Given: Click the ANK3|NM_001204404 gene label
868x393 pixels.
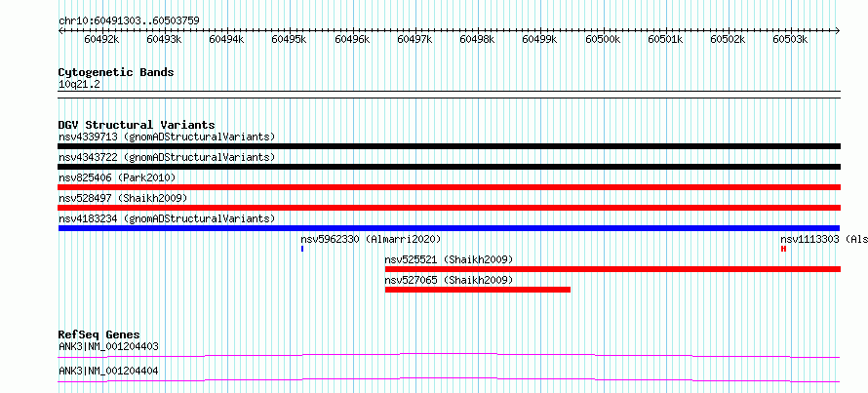Looking at the screenshot, I should (108, 371).
